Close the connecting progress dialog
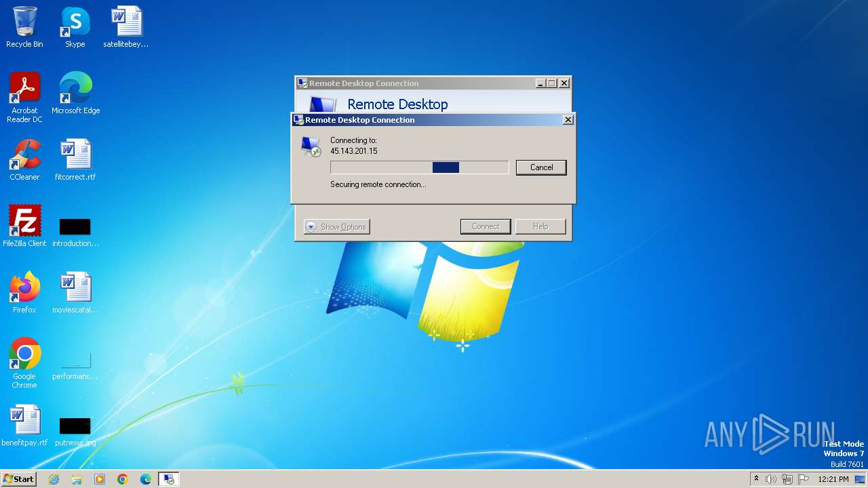The width and height of the screenshot is (868, 488). [568, 120]
